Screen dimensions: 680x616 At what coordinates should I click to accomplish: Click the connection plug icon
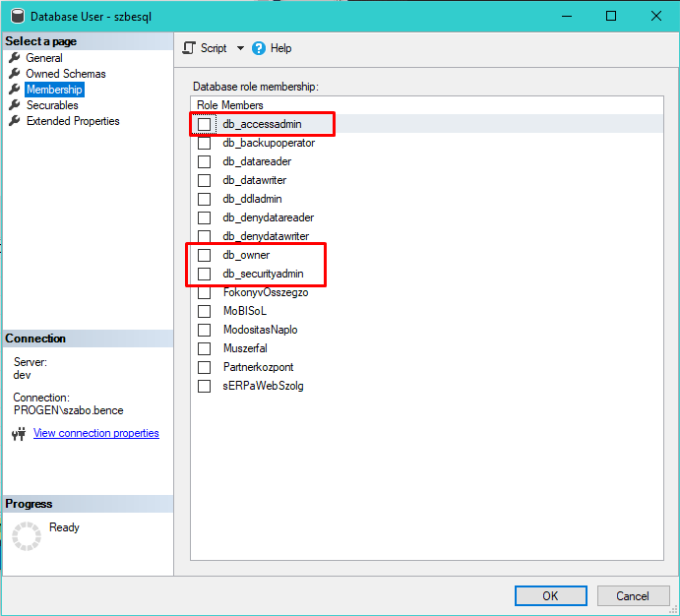point(19,434)
